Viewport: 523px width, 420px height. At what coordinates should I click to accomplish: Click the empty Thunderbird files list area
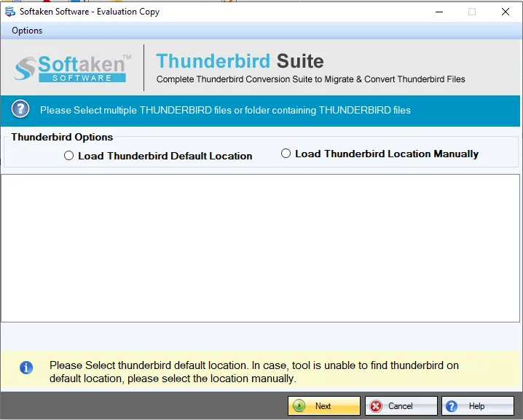(260, 248)
